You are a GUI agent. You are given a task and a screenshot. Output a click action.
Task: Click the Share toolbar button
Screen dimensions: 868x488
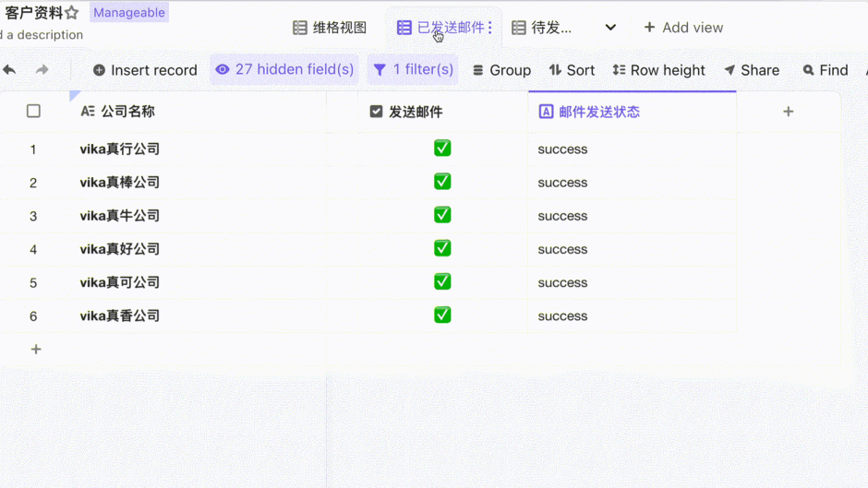click(x=751, y=70)
